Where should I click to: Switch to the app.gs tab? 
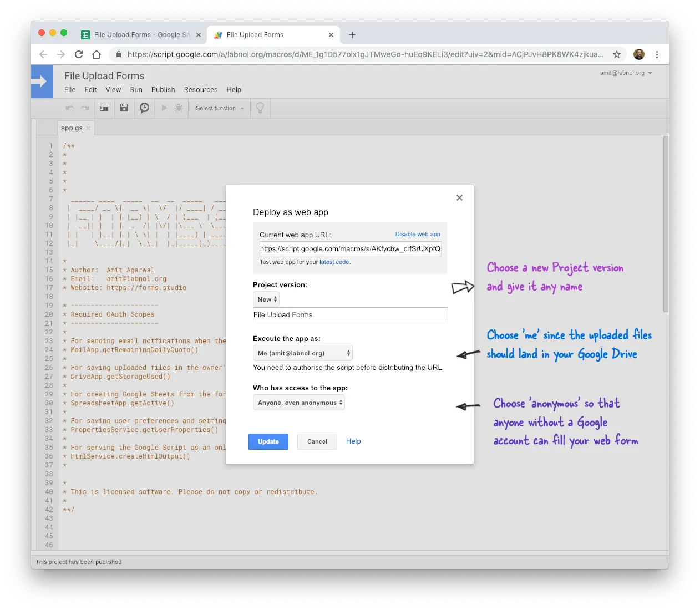[72, 128]
